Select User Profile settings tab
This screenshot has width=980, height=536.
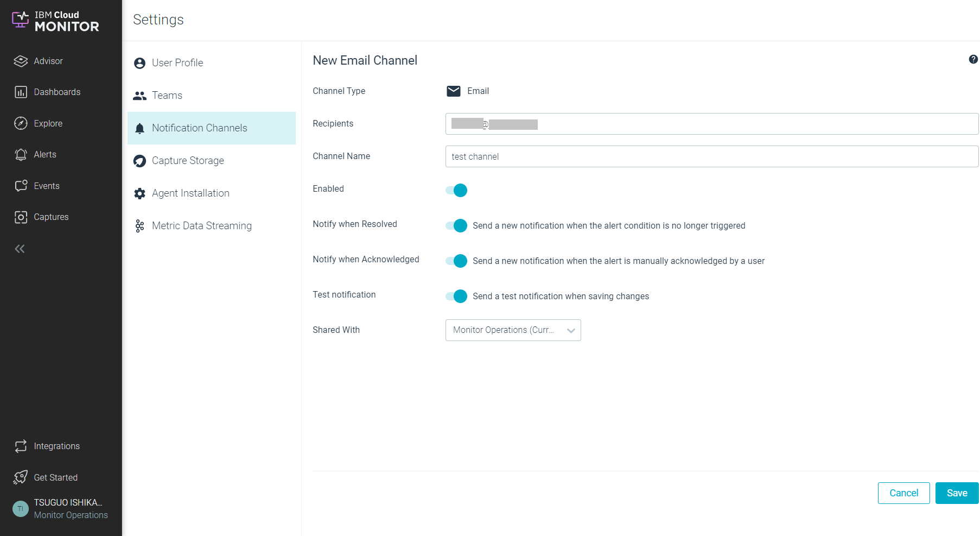click(x=212, y=63)
